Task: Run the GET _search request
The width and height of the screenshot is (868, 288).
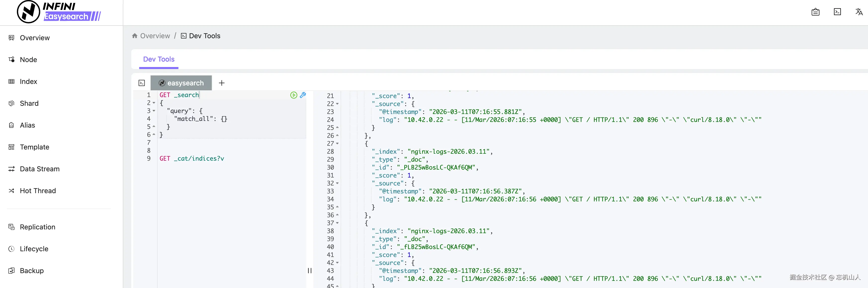Action: click(x=294, y=95)
